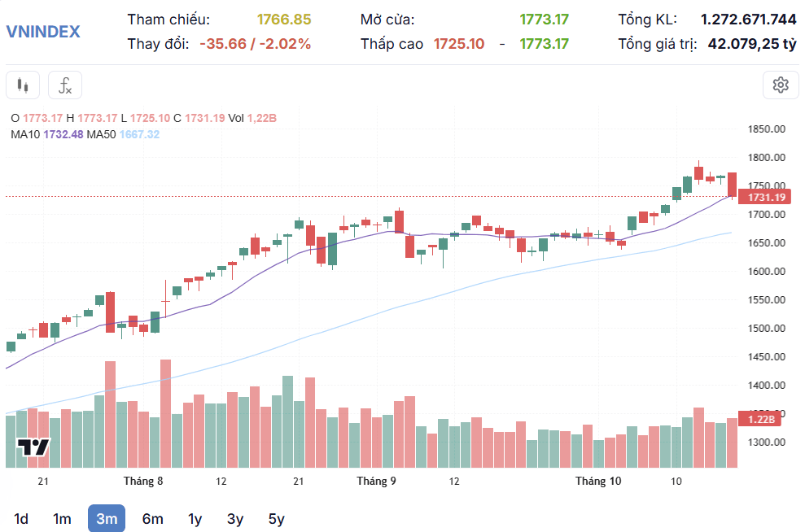Click the Tháng 10 date axis label
805x532 pixels.
(x=598, y=482)
